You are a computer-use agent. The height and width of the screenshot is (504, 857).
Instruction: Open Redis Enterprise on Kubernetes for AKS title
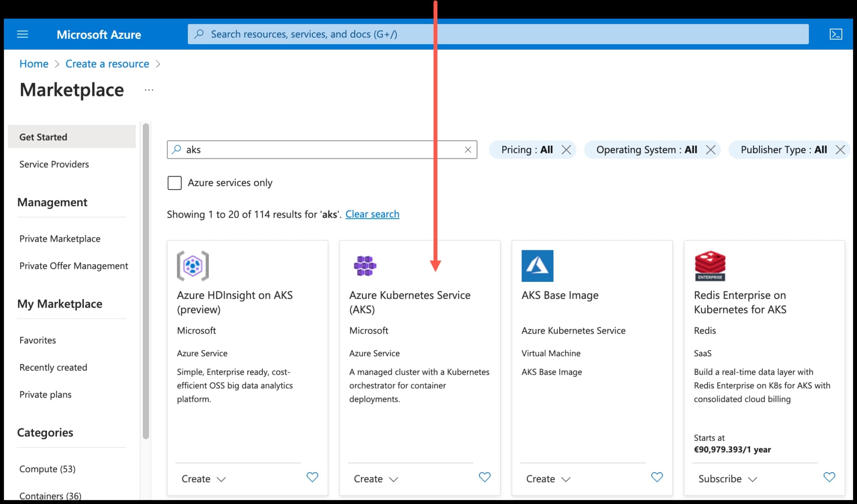[x=740, y=302]
